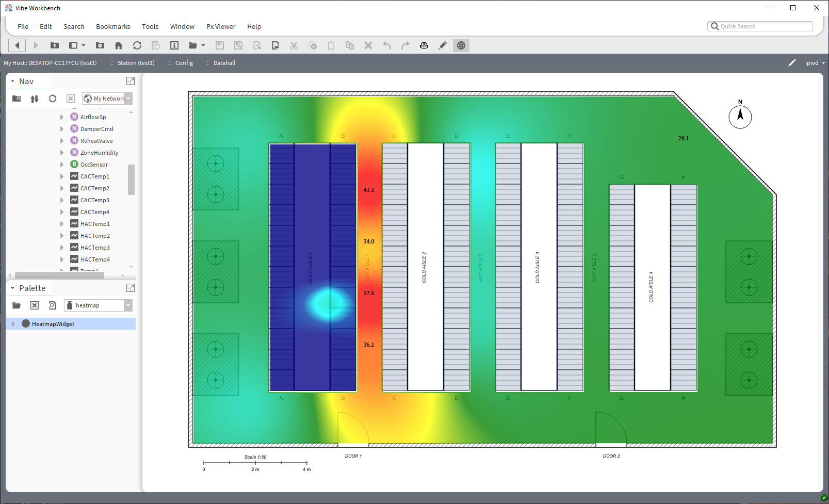Maximize the Nav panel with corner icon
Screen dimensions: 829x504
point(131,81)
